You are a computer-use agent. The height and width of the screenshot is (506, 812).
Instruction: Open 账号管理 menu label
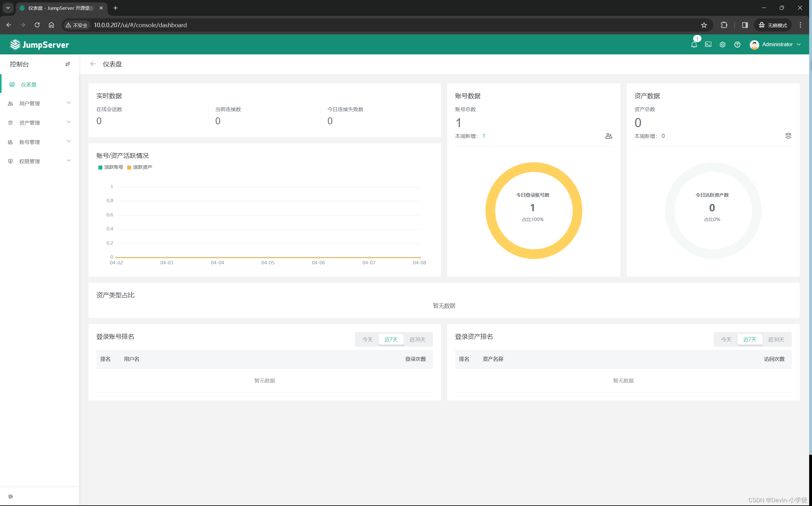click(29, 142)
